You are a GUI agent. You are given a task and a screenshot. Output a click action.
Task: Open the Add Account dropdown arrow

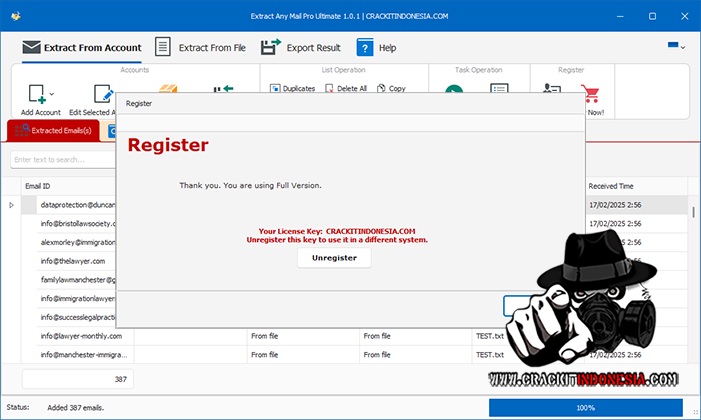(53, 95)
